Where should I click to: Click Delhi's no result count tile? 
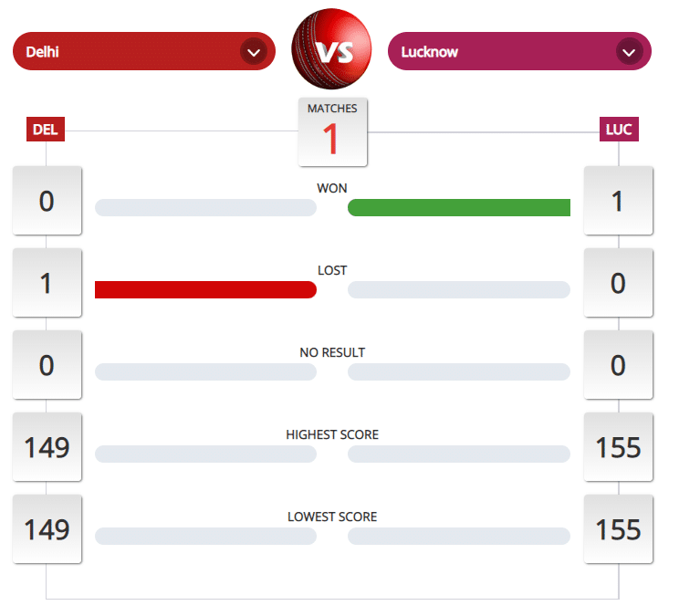pos(47,365)
